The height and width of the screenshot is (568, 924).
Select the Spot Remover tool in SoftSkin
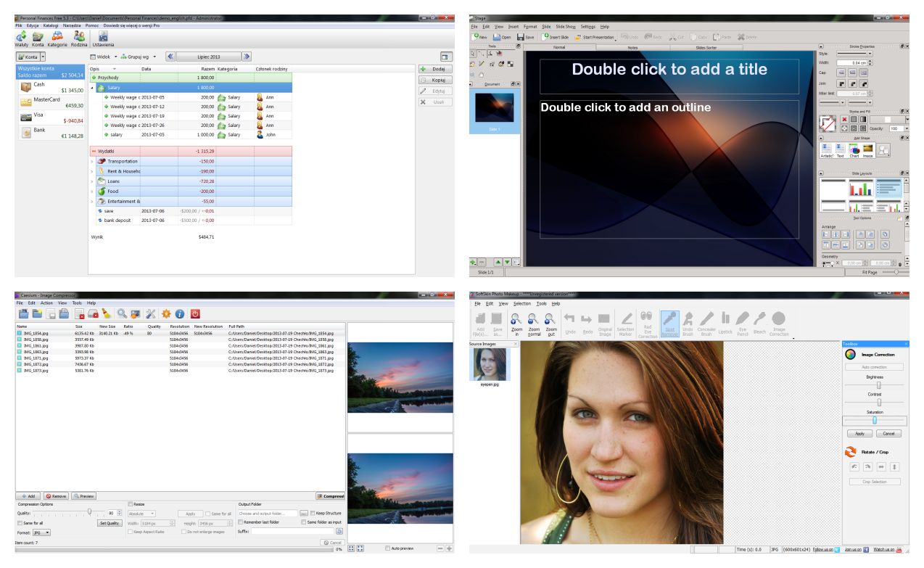(669, 324)
